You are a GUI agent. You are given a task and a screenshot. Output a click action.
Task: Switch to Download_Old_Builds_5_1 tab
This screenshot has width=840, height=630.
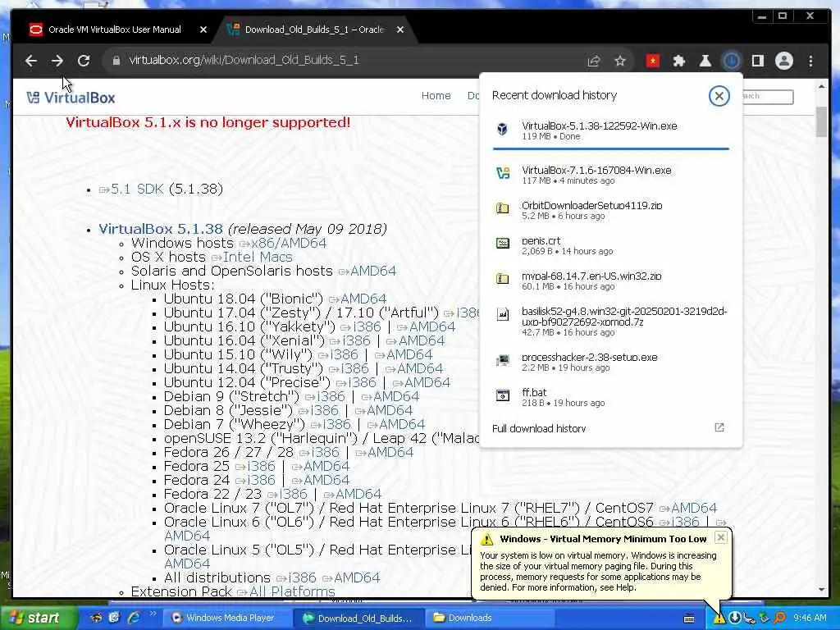tap(314, 30)
